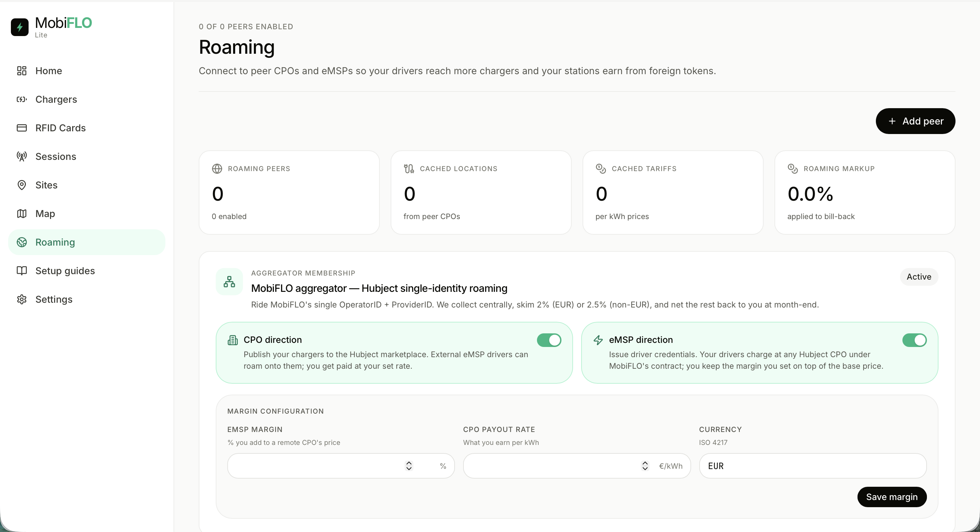Click the coins icon on Roaming Markup card
The image size is (980, 532).
(x=793, y=168)
